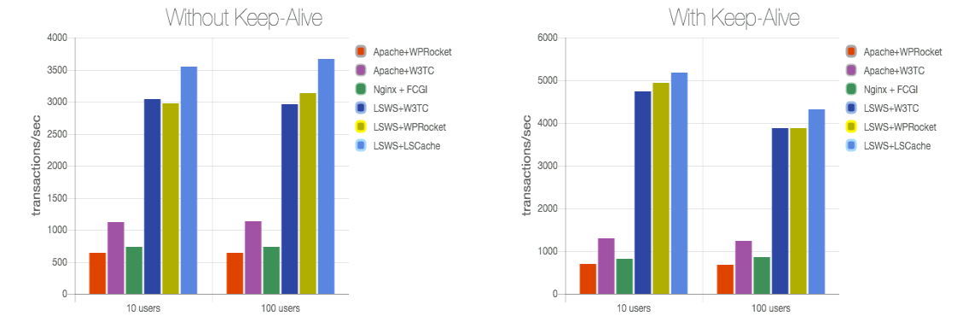Select 'Apache+WPRocket' label in With Keep-Alive legend
980x328 pixels.
coord(902,52)
